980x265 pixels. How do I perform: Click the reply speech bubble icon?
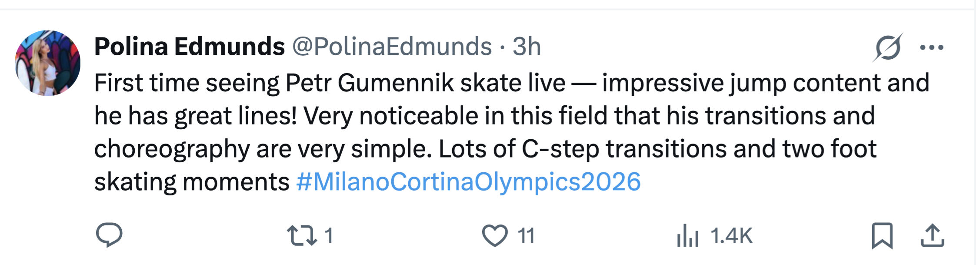(109, 235)
